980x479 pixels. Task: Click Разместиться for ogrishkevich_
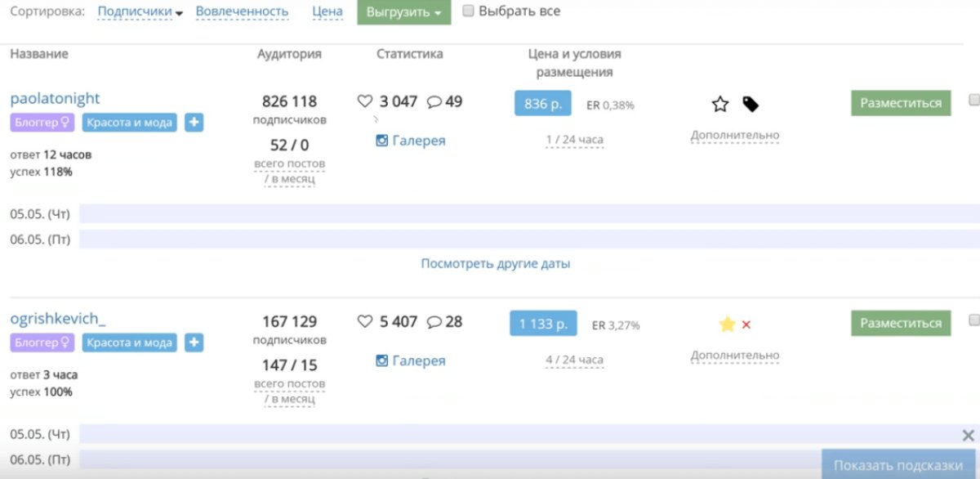tap(900, 323)
